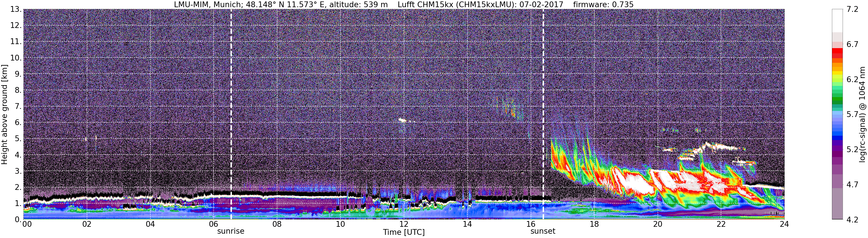
Task: Click the height axis tick label 5
Action: (x=18, y=139)
